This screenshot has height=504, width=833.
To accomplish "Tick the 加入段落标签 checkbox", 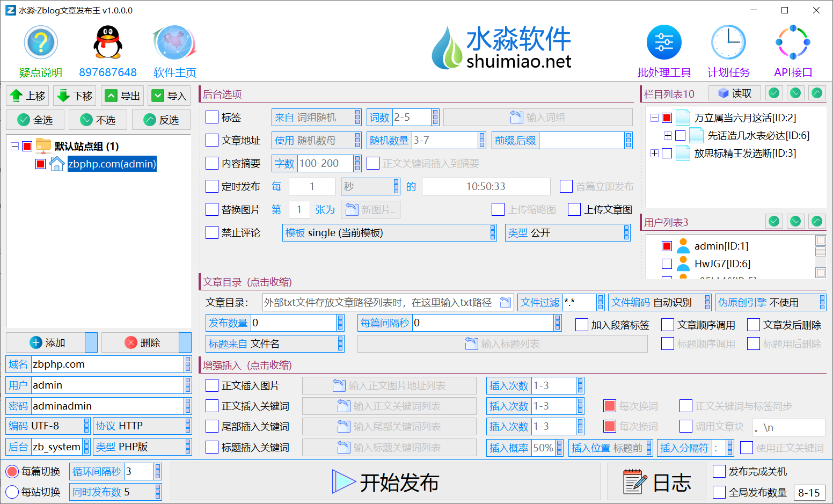I will point(581,325).
